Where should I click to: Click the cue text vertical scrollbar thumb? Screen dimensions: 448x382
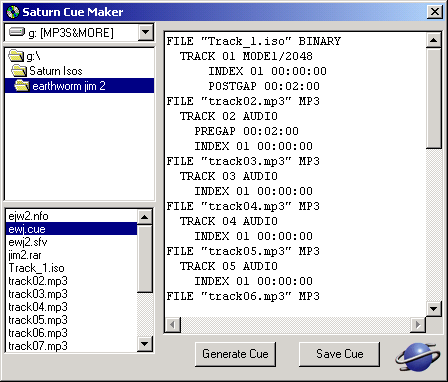tap(433, 99)
